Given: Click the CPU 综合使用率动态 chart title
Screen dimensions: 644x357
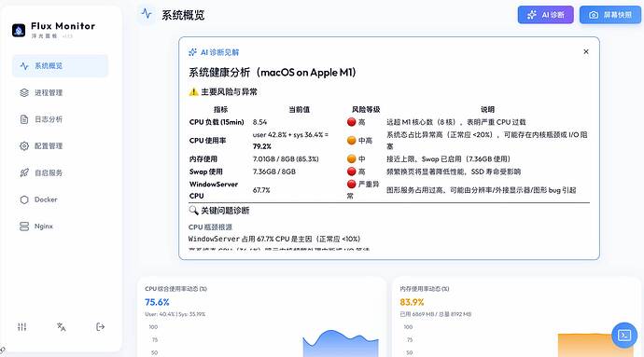Looking at the screenshot, I should (x=175, y=289).
